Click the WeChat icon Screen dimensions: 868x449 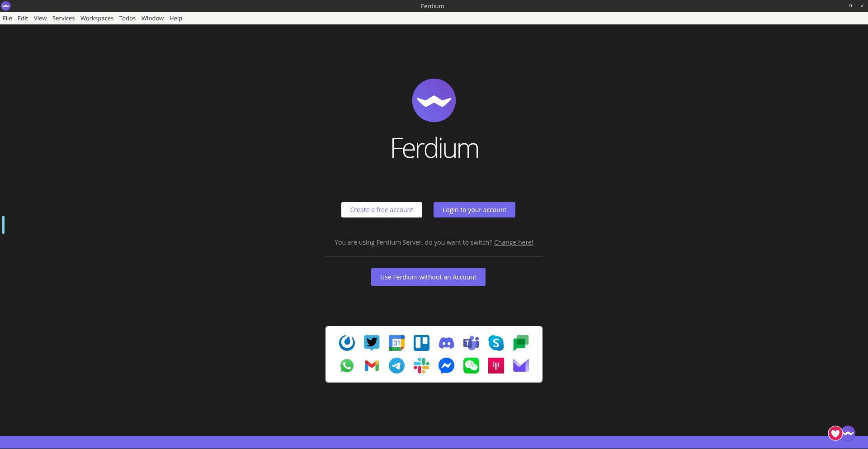471,366
